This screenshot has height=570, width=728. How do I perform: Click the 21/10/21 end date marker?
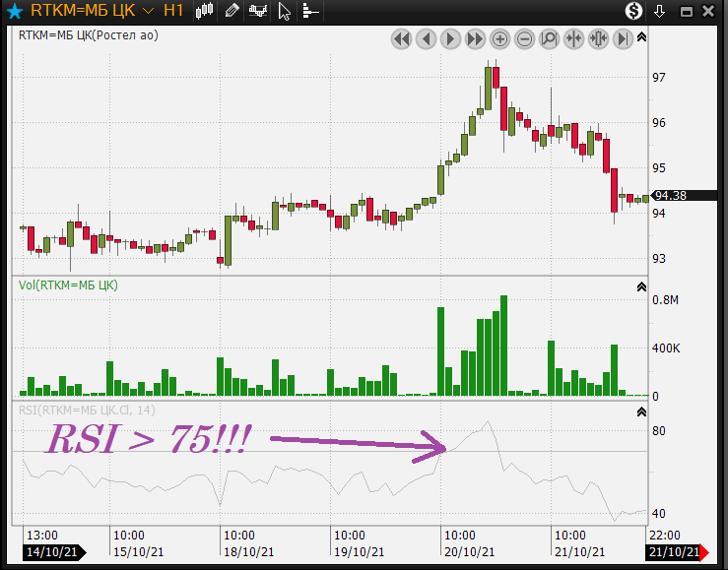click(673, 552)
